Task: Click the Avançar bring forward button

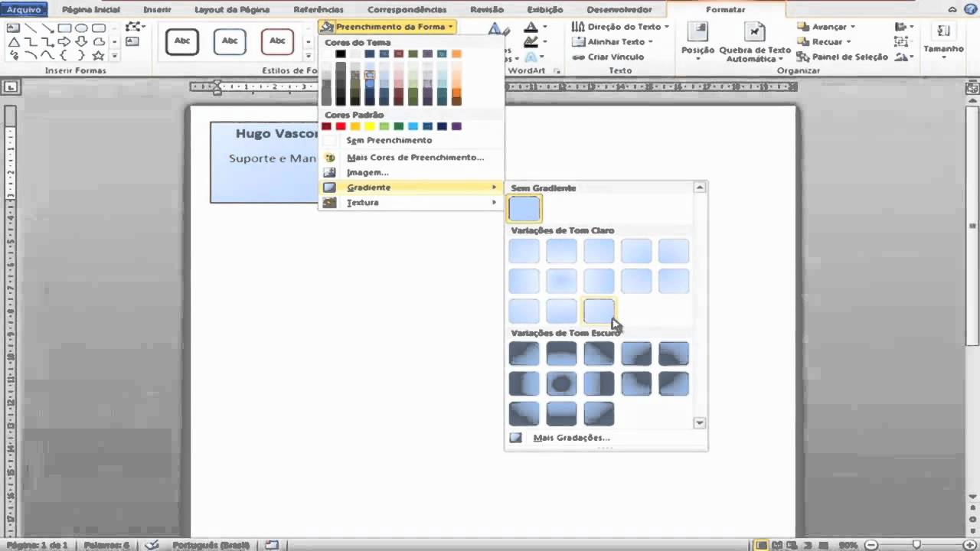Action: [826, 27]
